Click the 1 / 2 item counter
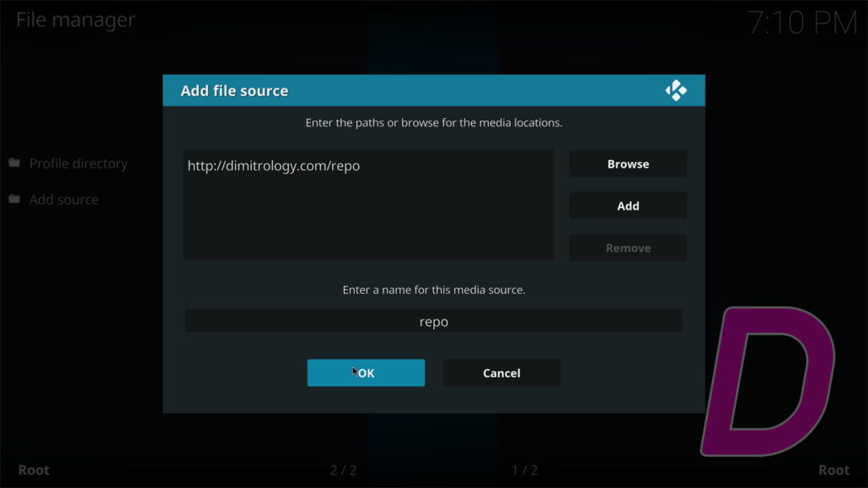This screenshot has width=868, height=488. [x=524, y=470]
